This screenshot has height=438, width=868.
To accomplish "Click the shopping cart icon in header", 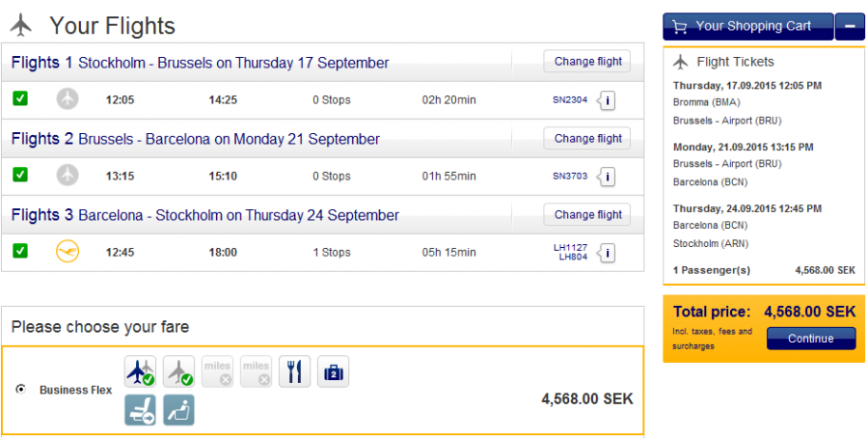I will 679,27.
